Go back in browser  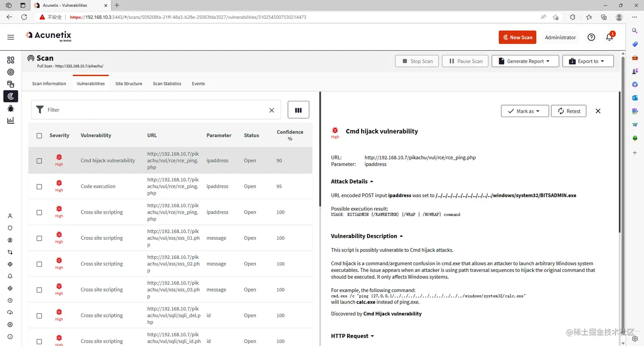(x=9, y=17)
